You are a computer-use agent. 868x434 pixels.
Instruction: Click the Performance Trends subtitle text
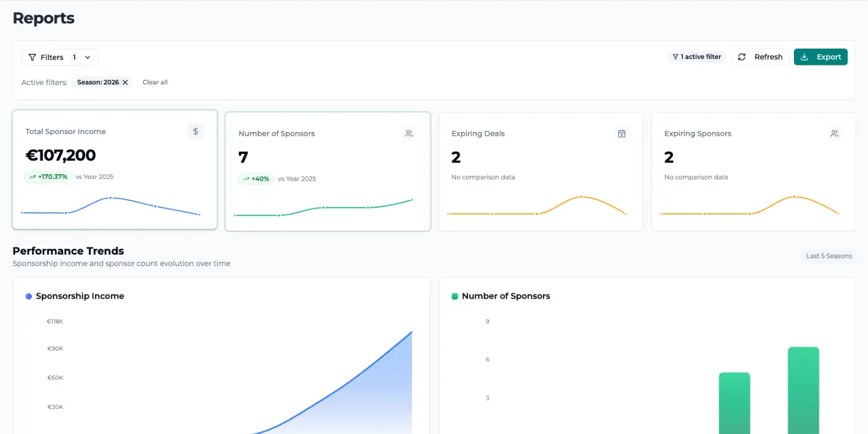[122, 263]
